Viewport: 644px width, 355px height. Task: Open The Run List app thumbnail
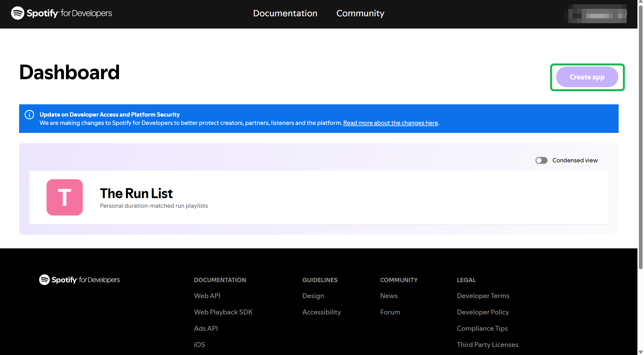click(65, 197)
